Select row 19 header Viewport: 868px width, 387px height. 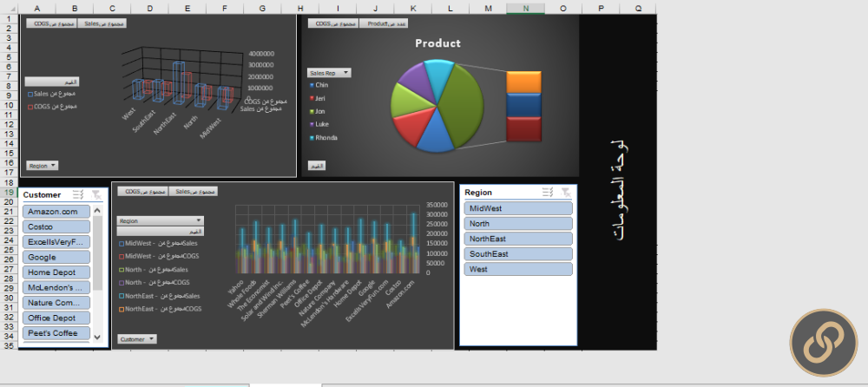(9, 192)
